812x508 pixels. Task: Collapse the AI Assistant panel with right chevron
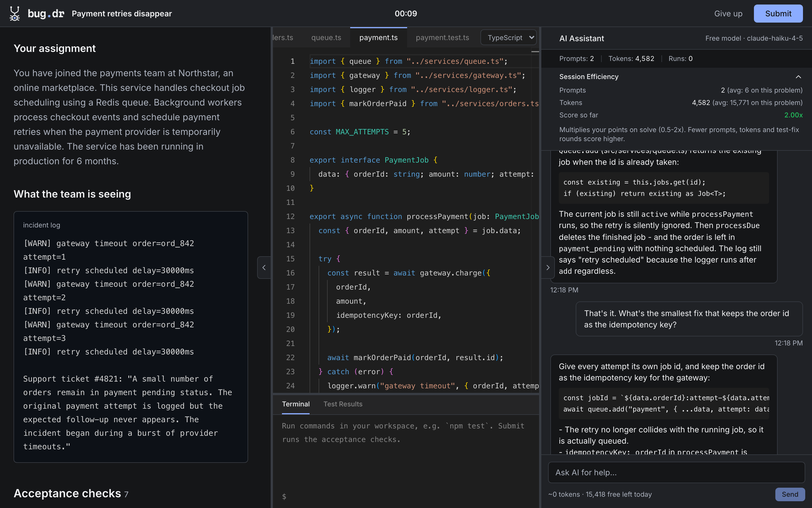tap(548, 268)
